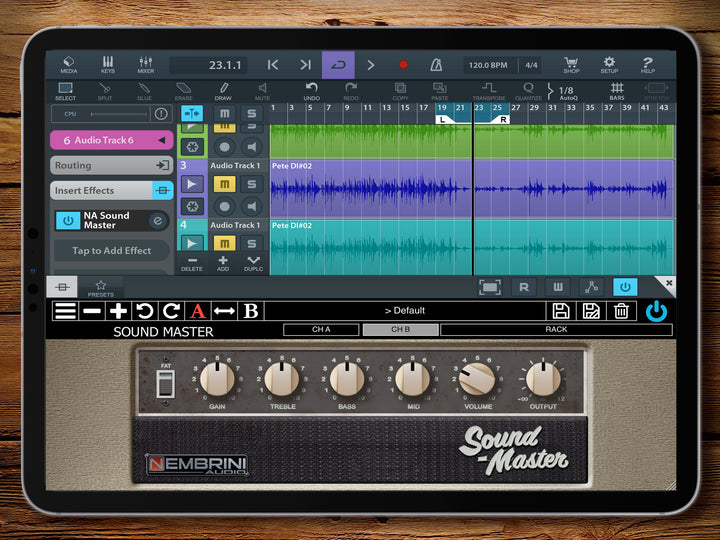Open the Default preset selector
The height and width of the screenshot is (540, 720).
(x=405, y=311)
